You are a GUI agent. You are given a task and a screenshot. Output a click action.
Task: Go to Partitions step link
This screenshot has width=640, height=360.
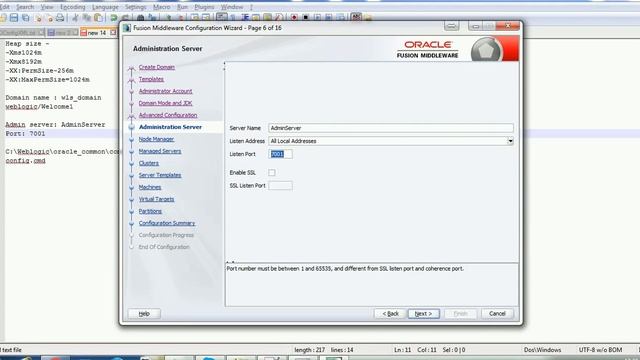pyautogui.click(x=150, y=211)
